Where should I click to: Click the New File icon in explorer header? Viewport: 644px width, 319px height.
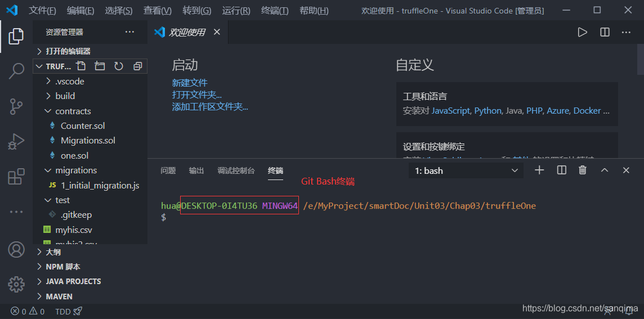(x=81, y=66)
